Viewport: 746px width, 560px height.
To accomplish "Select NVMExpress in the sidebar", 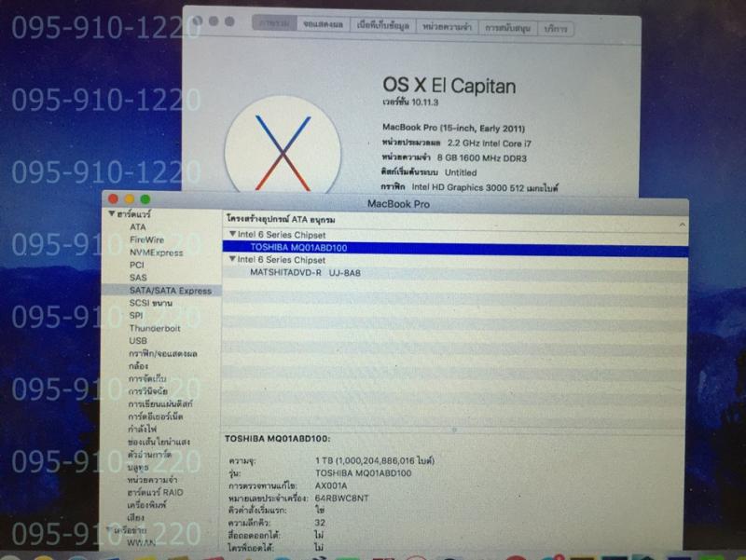I will point(156,253).
